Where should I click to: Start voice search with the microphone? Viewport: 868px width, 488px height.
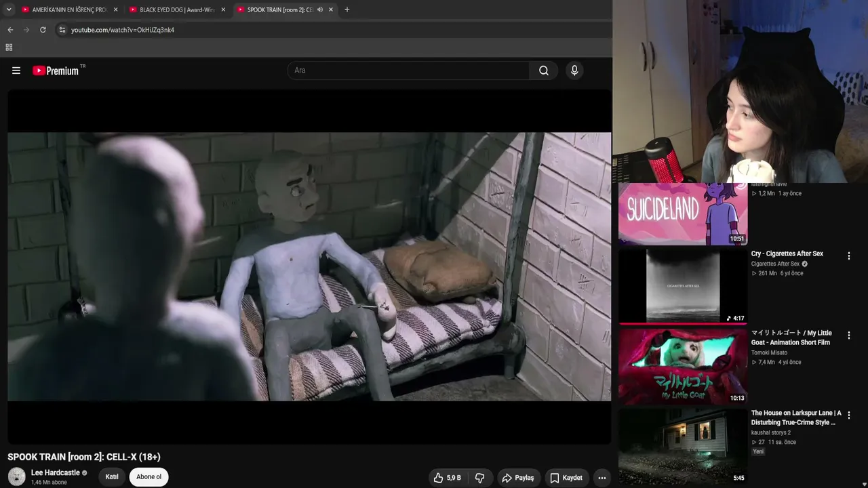point(574,70)
